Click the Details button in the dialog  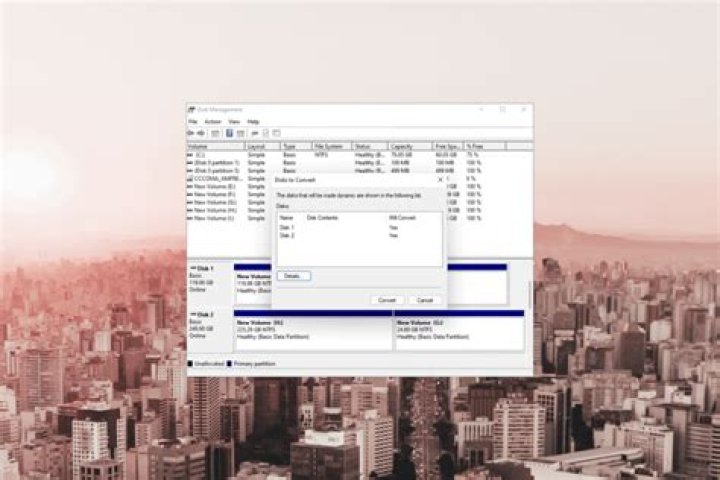click(x=294, y=276)
